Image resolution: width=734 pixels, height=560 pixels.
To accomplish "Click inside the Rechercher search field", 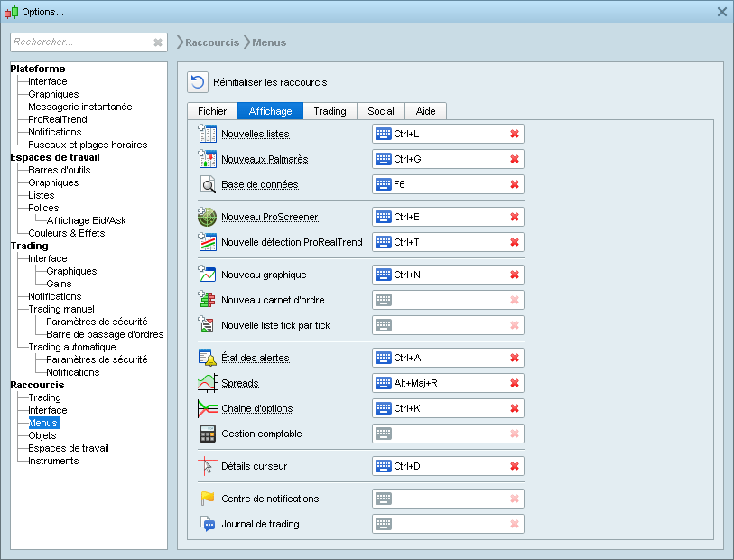I will tap(81, 42).
